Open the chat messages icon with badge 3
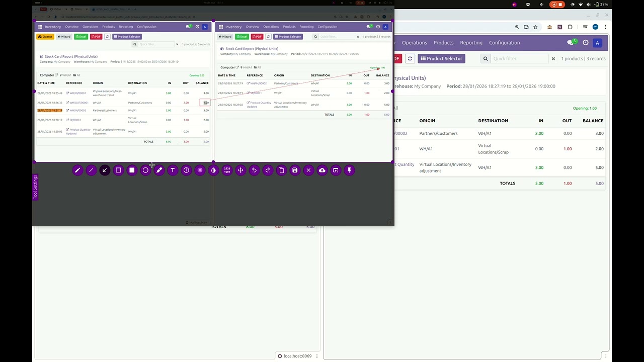Viewport: 644px width, 362px height. pos(572,42)
